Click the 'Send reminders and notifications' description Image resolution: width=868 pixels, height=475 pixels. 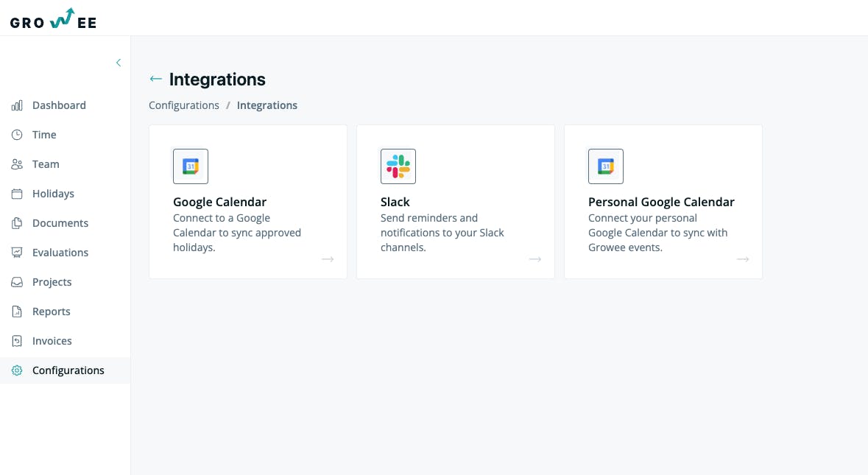tap(442, 233)
